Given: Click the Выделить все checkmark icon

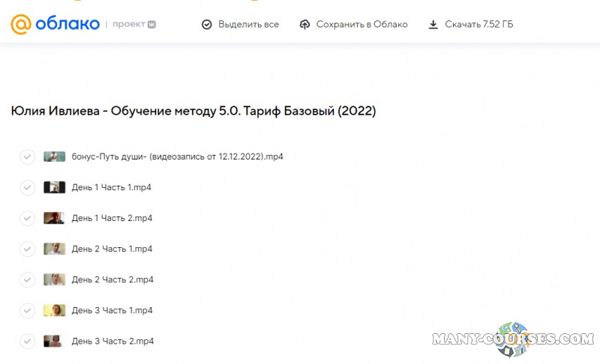Looking at the screenshot, I should 207,25.
